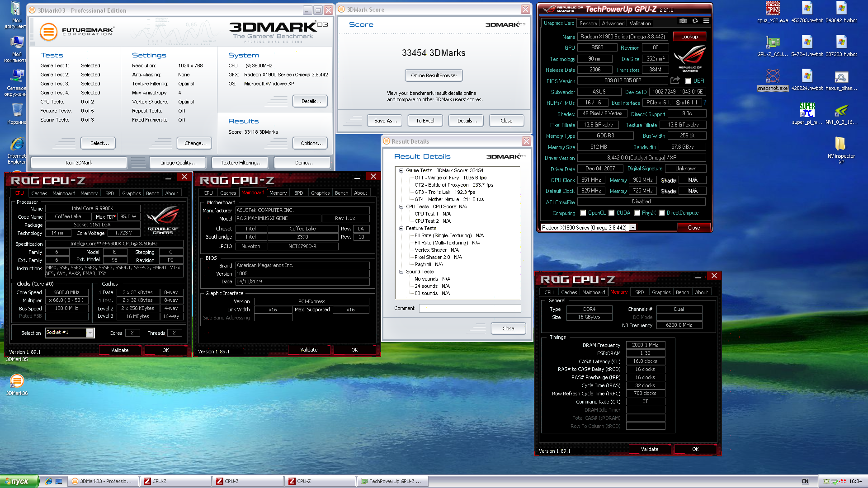This screenshot has height=488, width=868.
Task: Click Texture Filtering button in 3DMark03
Action: point(241,163)
